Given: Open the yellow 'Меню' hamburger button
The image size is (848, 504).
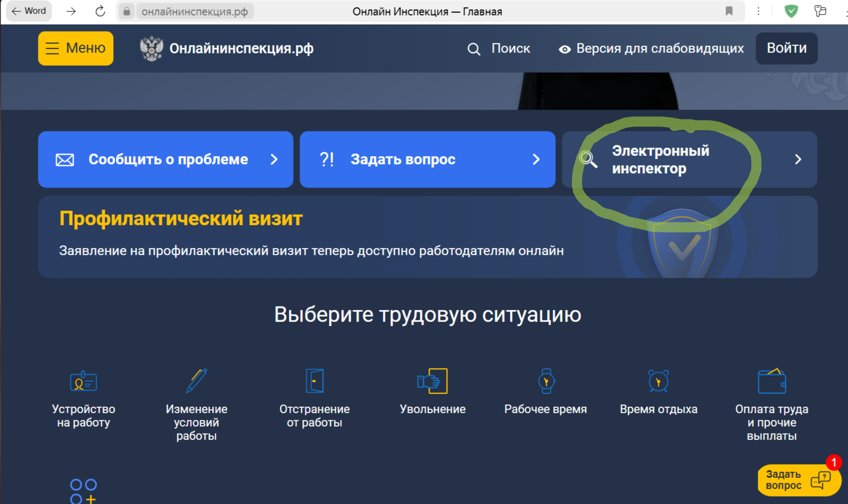Looking at the screenshot, I should [76, 49].
